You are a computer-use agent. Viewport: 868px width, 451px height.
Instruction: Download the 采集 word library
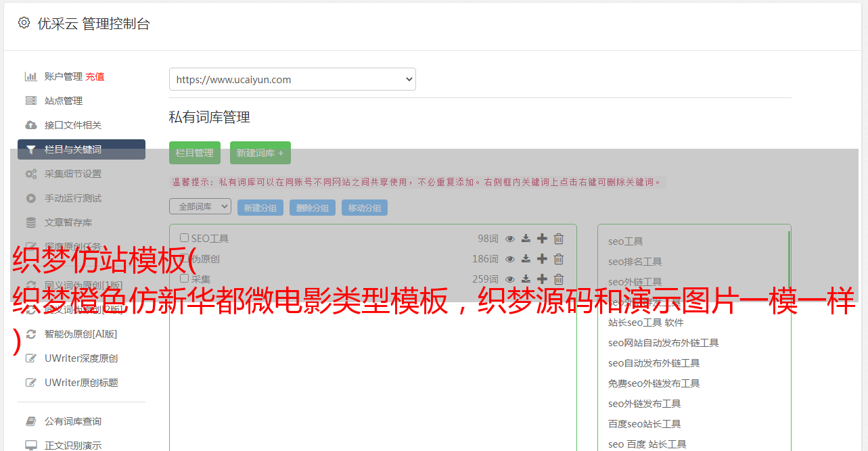click(x=526, y=279)
